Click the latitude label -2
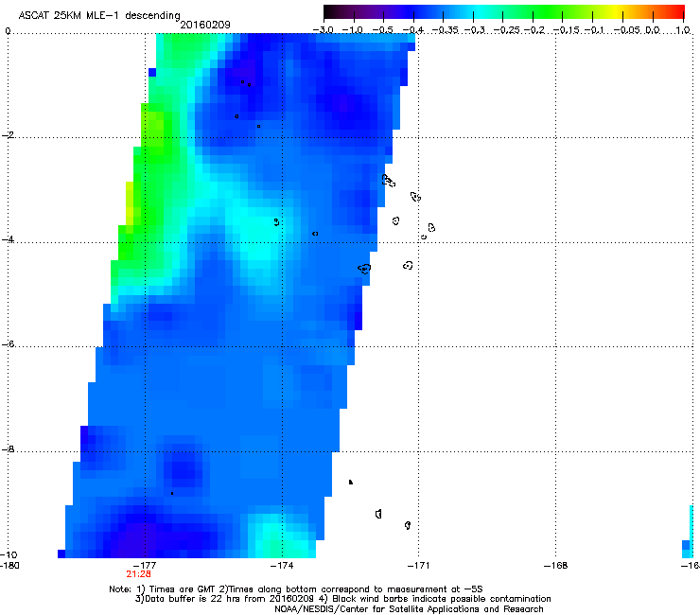This screenshot has width=700, height=615. click(x=9, y=135)
